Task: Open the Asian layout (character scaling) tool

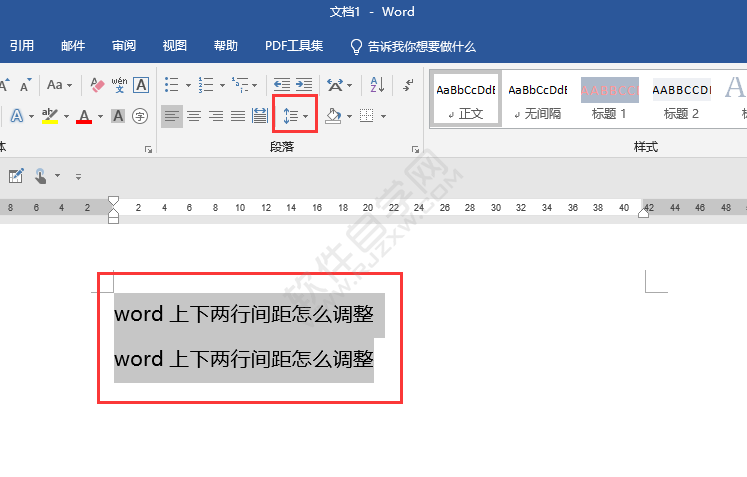Action: coord(339,85)
